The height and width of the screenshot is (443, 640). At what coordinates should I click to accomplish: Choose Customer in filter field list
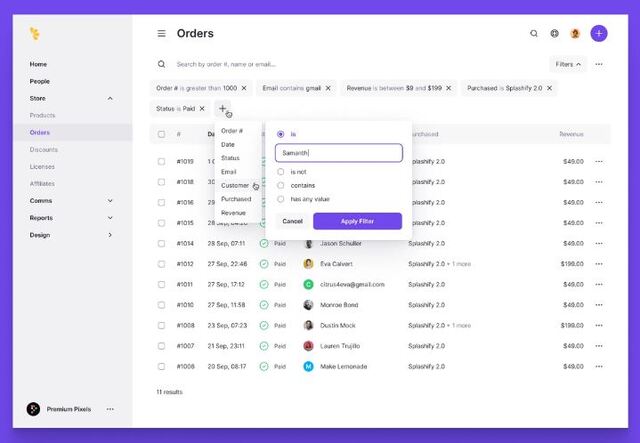coord(235,185)
